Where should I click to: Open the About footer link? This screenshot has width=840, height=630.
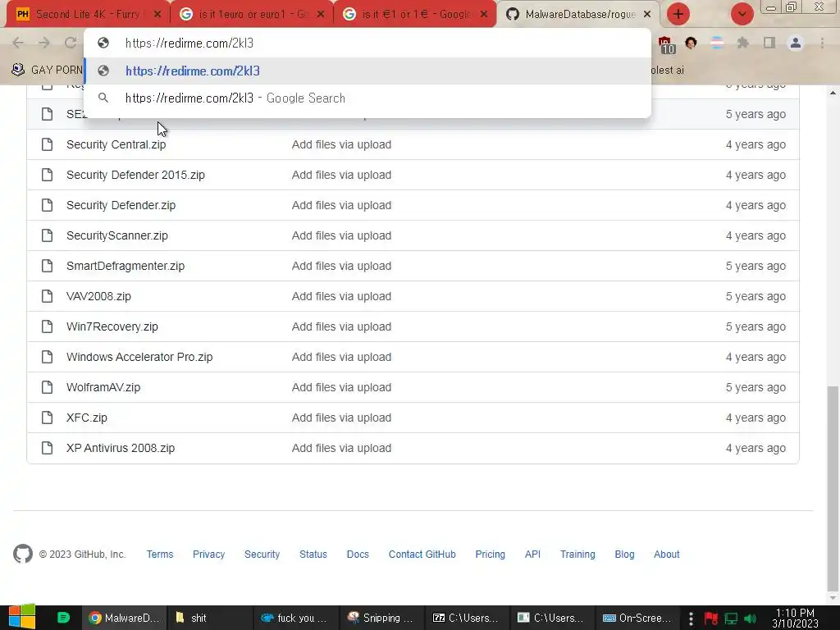(666, 555)
